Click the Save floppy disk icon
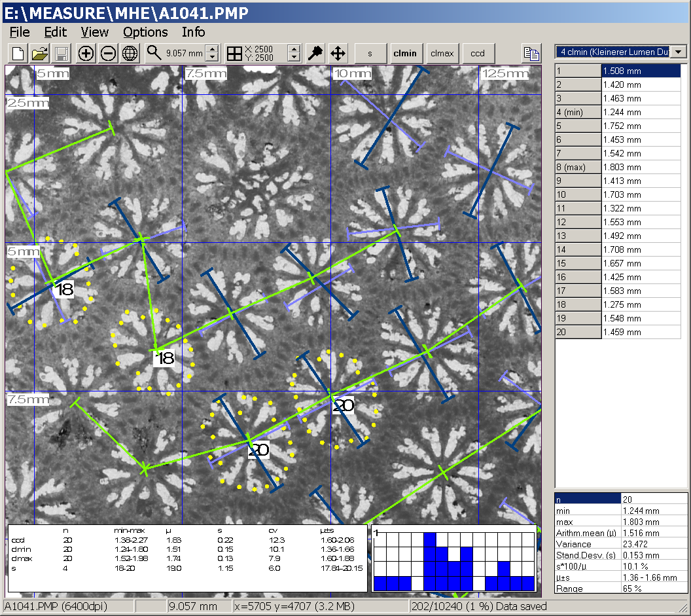This screenshot has height=616, width=691. pyautogui.click(x=62, y=54)
